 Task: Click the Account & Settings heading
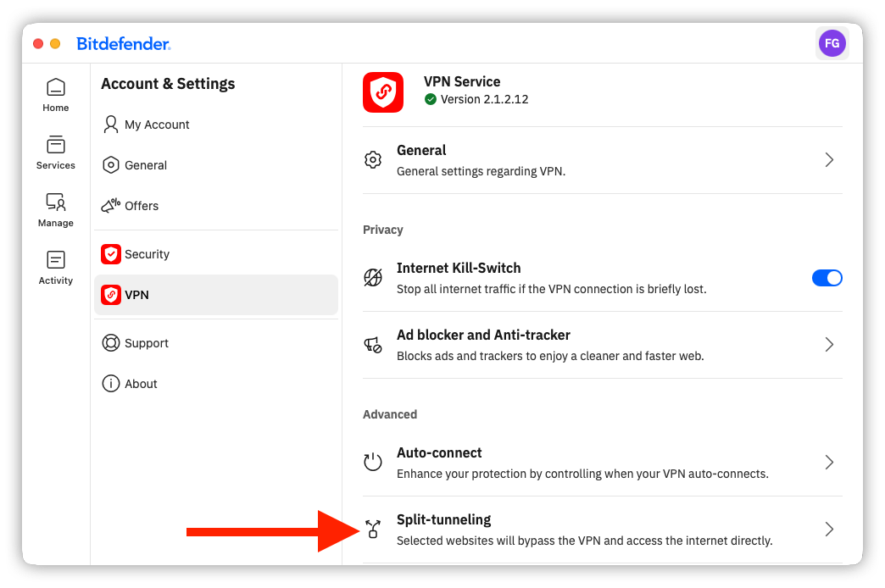pos(168,84)
